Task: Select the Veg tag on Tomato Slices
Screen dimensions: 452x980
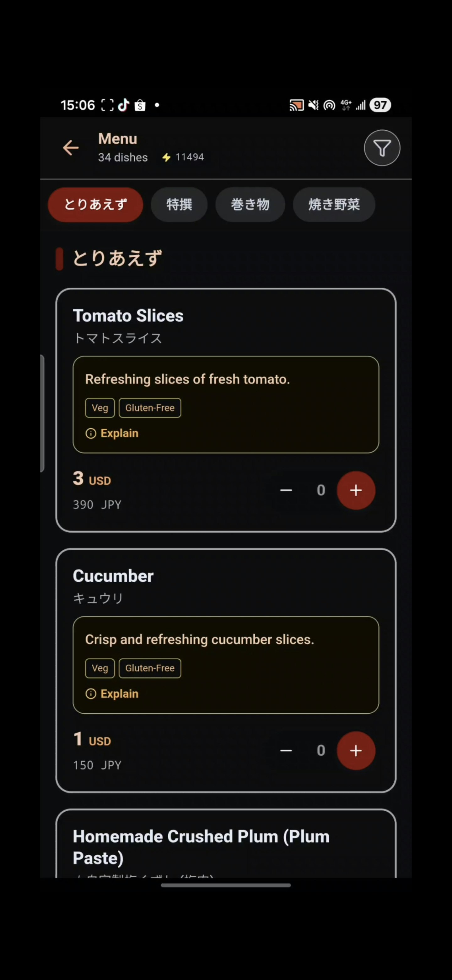Action: tap(99, 407)
